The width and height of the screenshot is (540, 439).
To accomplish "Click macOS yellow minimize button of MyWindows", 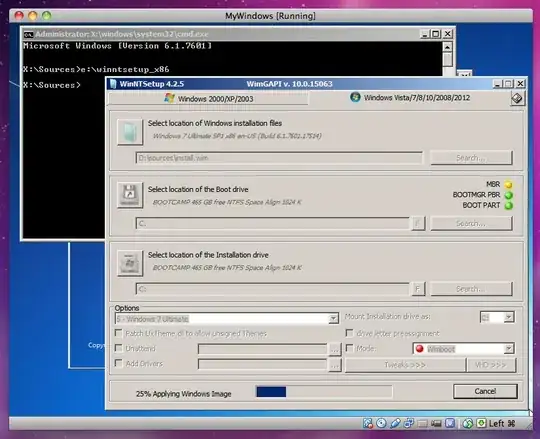I will coord(33,15).
